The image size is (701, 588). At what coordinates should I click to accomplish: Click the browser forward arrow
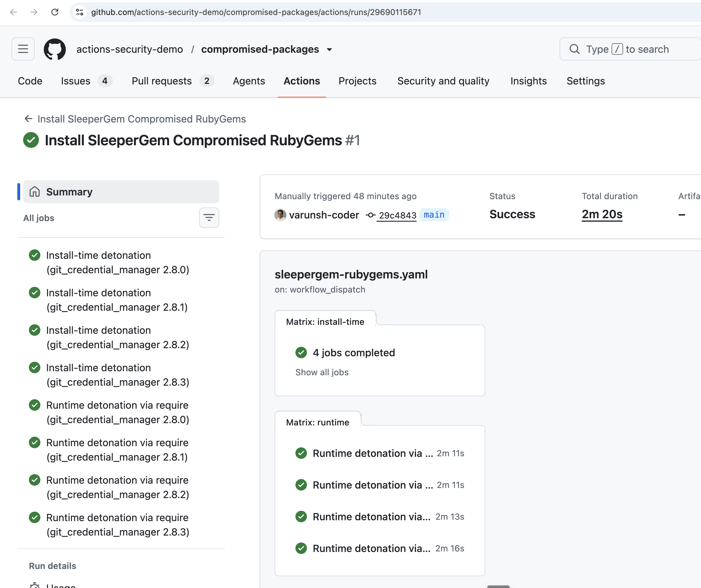[x=34, y=12]
